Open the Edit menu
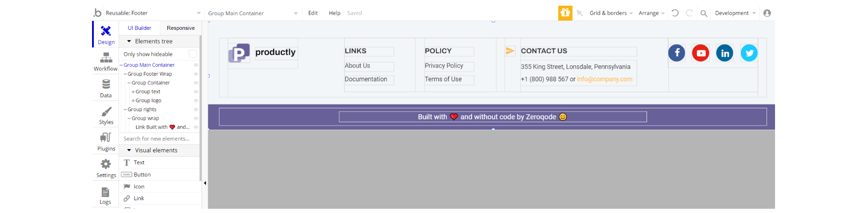Image resolution: width=868 pixels, height=213 pixels. click(313, 13)
